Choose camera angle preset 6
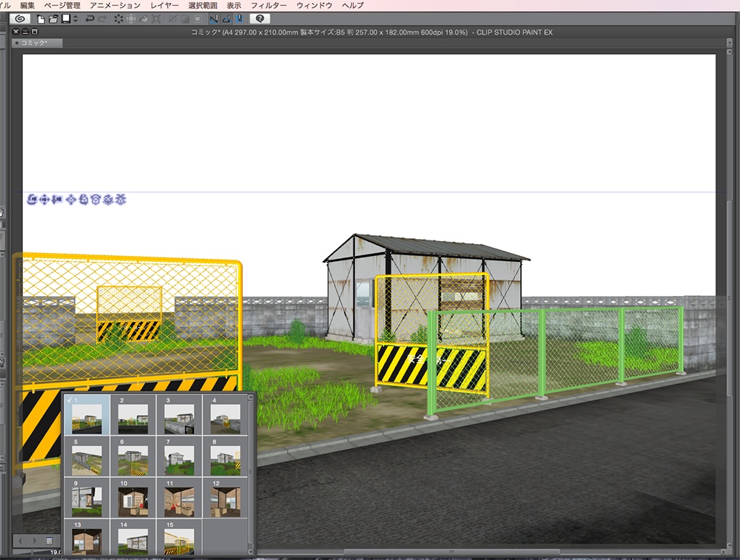This screenshot has height=560, width=740. pos(133,456)
